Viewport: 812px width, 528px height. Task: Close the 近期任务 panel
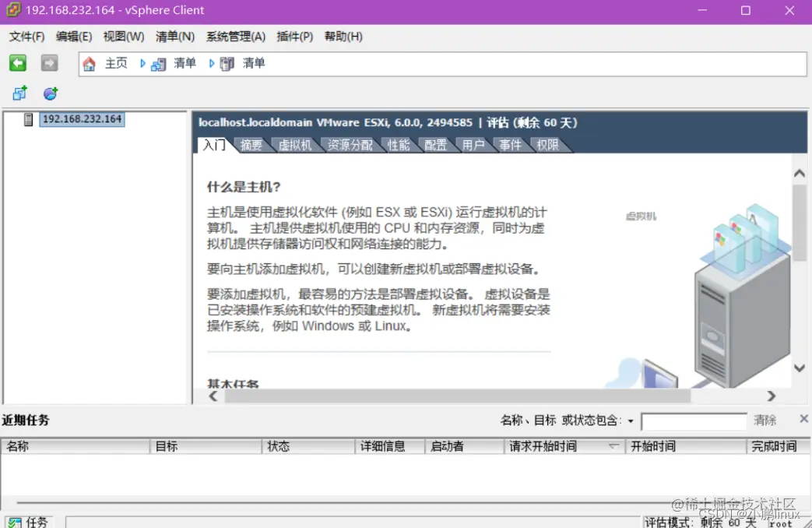[x=803, y=418]
